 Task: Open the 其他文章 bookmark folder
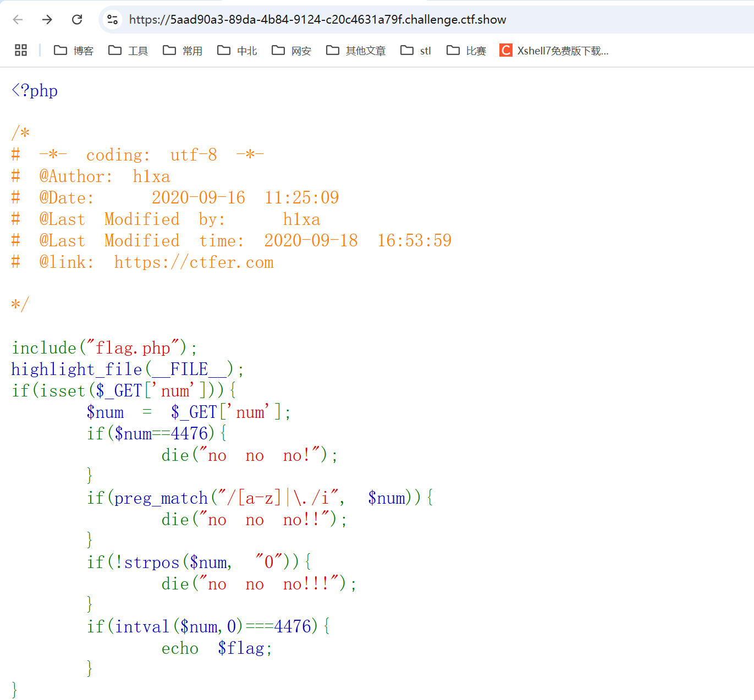tap(356, 51)
